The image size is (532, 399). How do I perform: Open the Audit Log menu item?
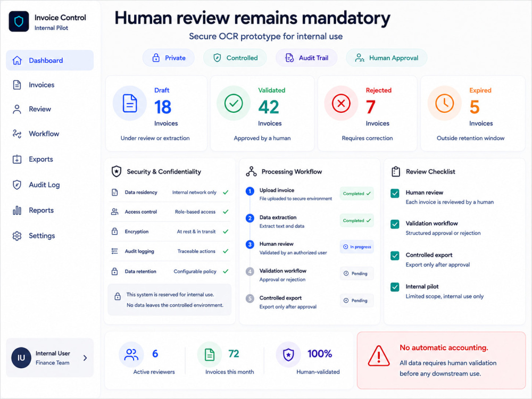50,185
